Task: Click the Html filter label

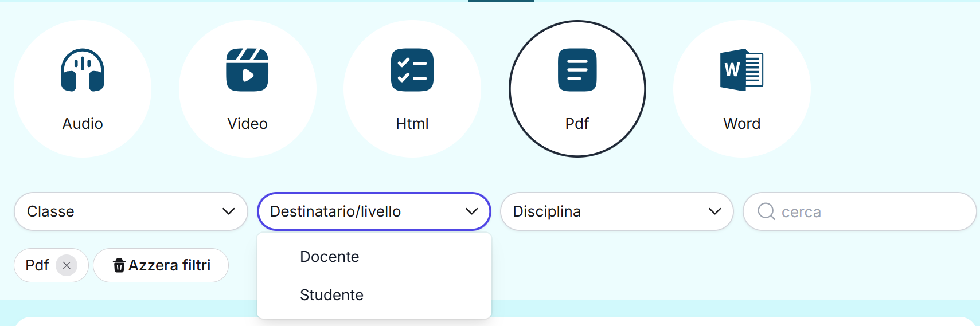Action: click(x=412, y=124)
